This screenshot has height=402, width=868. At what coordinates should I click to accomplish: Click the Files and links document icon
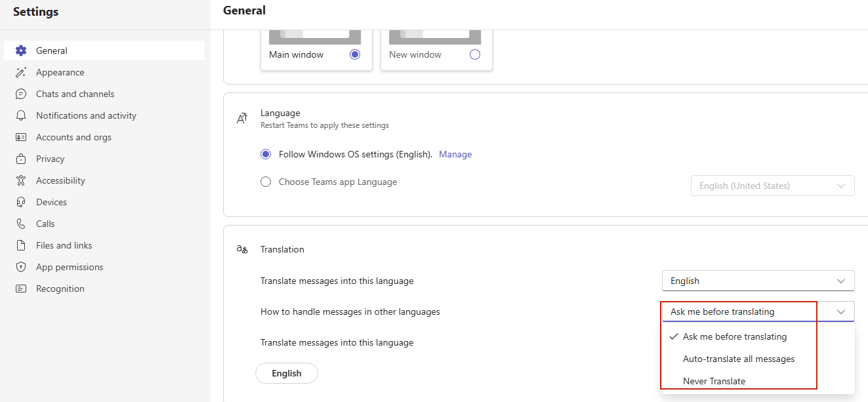pos(21,245)
